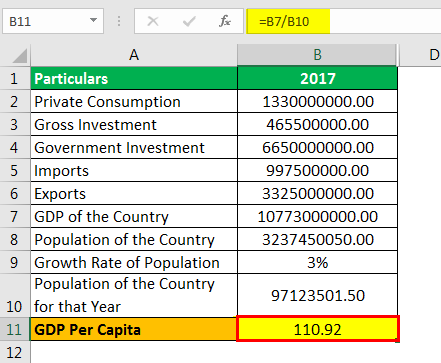441x363 pixels.
Task: Select the 'GDP of the Country' cell
Action: (x=134, y=216)
